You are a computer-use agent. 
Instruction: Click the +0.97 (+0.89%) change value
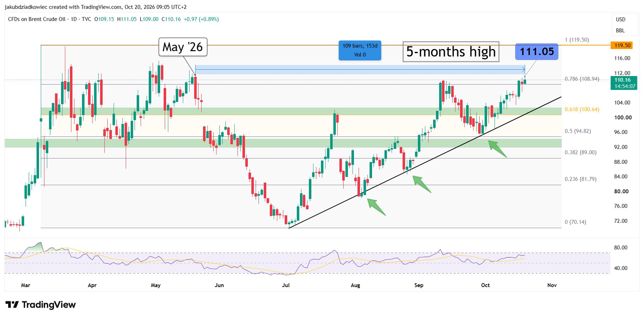tap(201, 19)
